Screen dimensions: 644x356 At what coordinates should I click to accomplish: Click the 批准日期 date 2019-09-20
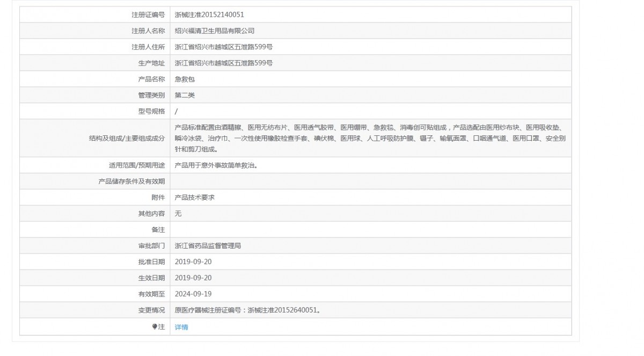[193, 262]
